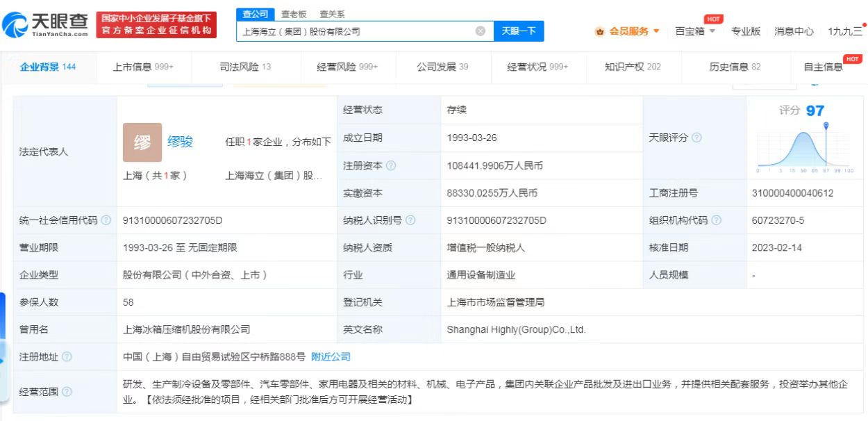Switch to the 知识产权 tab
868x421 pixels.
point(633,67)
